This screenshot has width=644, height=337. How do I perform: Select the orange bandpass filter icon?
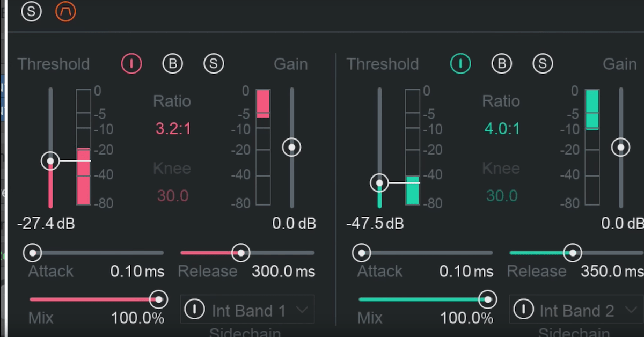pyautogui.click(x=65, y=11)
